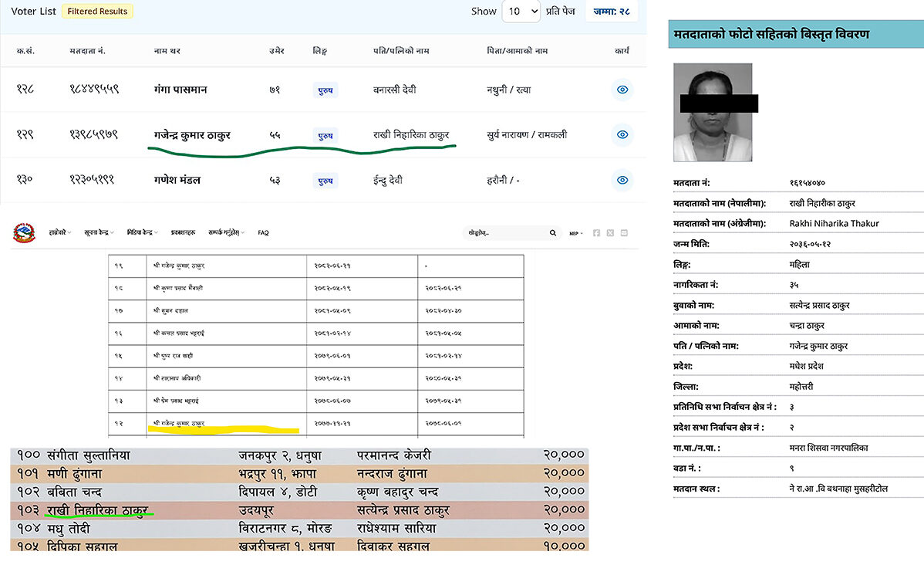Open the X (Twitter) icon in header
Image resolution: width=924 pixels, height=565 pixels.
pos(610,232)
